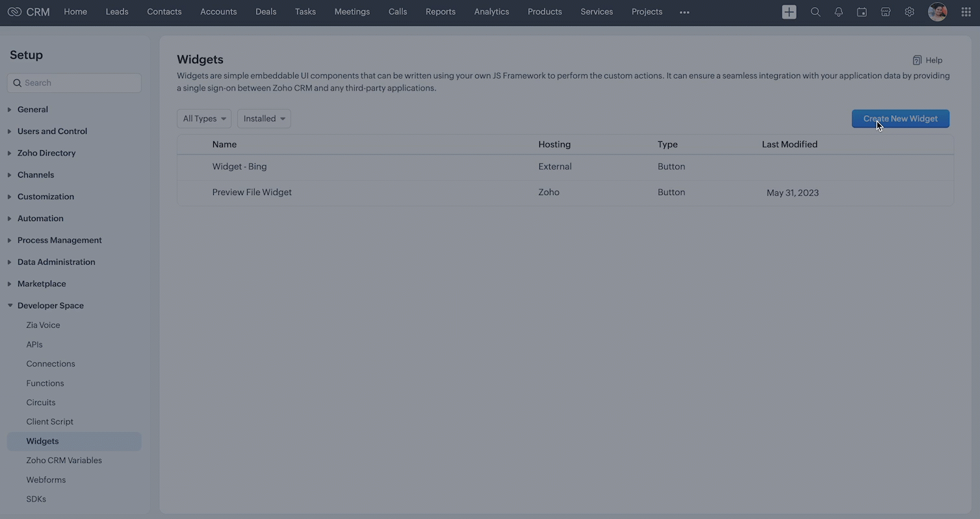Open the calendar icon in top bar

click(862, 12)
